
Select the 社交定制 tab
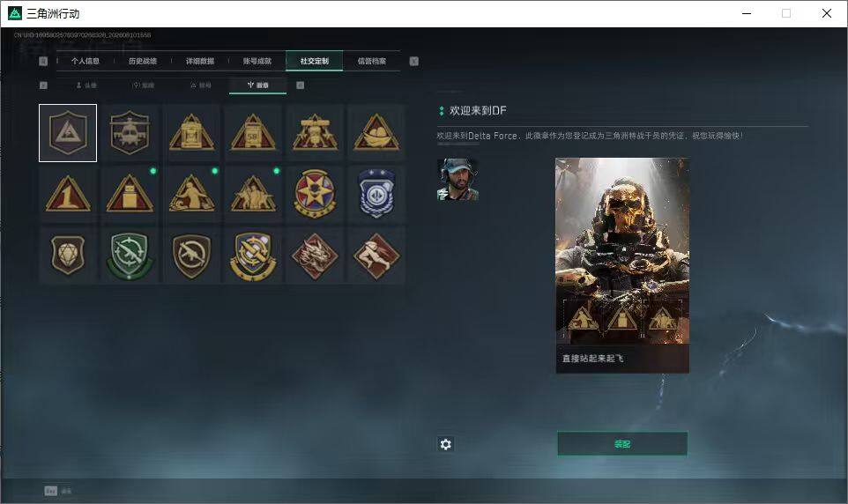coord(314,61)
